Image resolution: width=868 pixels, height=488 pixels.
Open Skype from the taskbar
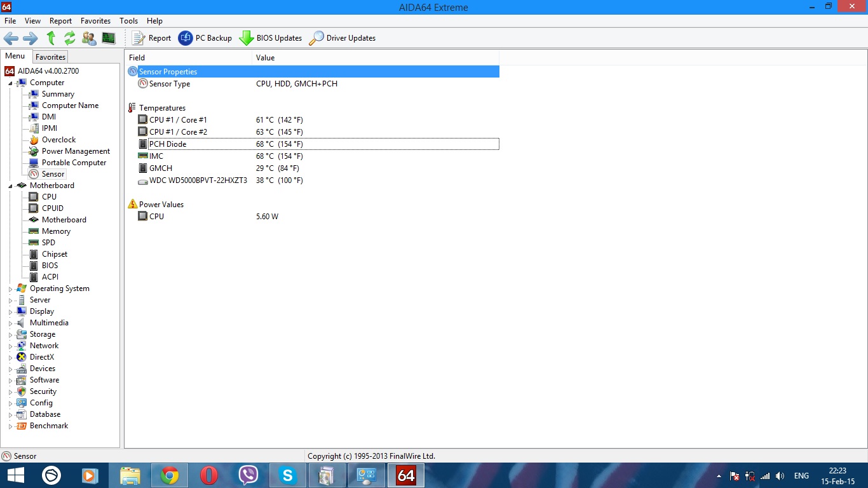tap(288, 475)
